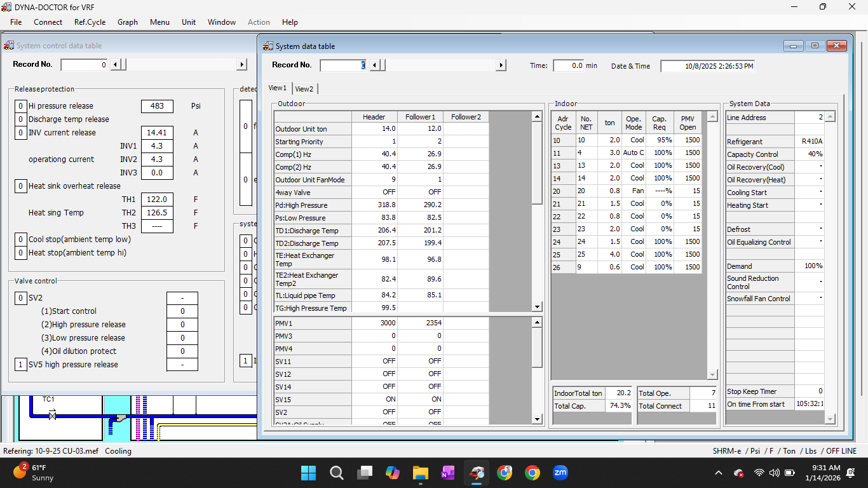Click the Record No. right arrow stepper
Image resolution: width=868 pixels, height=488 pixels.
501,65
